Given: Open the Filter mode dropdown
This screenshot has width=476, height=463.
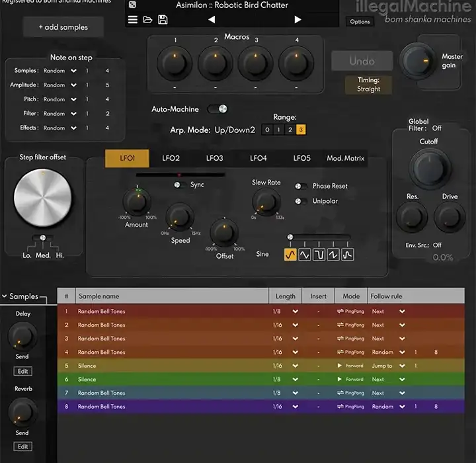Looking at the screenshot, I should [x=73, y=114].
